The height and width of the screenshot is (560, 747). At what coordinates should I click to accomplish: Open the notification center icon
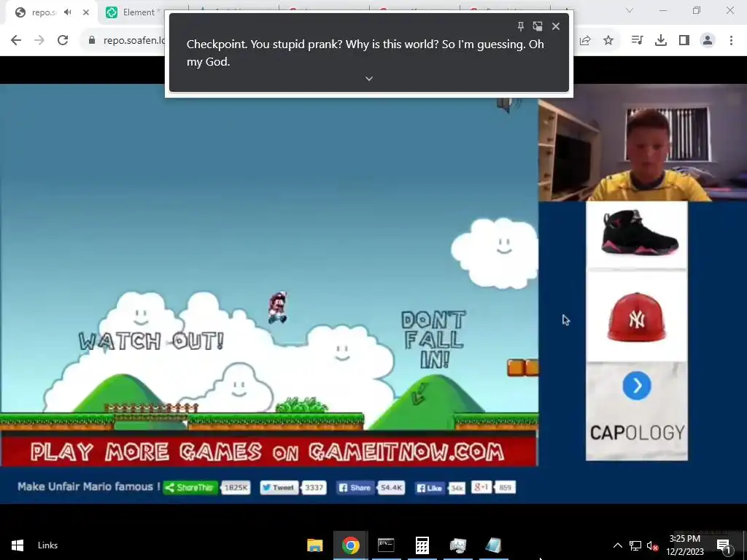pyautogui.click(x=723, y=545)
